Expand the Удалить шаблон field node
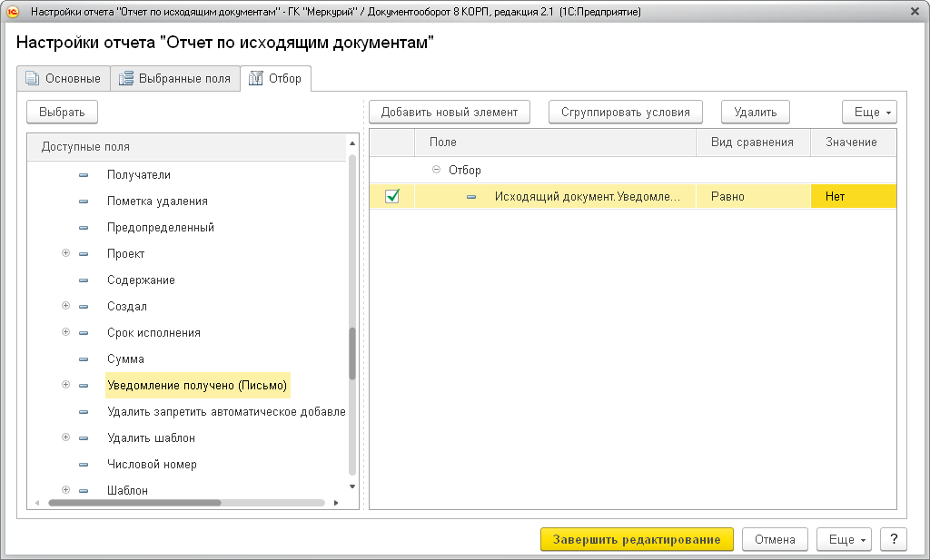The height and width of the screenshot is (560, 930). [65, 437]
